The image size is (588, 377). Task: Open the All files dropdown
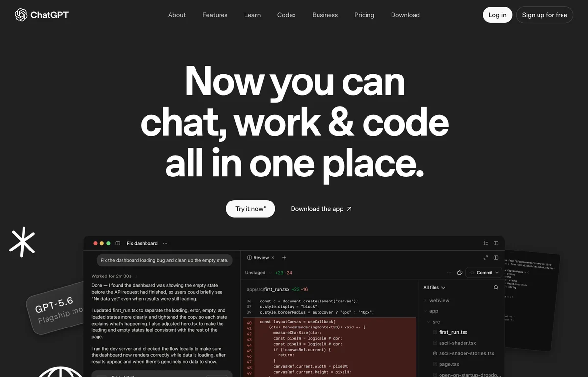pyautogui.click(x=435, y=288)
